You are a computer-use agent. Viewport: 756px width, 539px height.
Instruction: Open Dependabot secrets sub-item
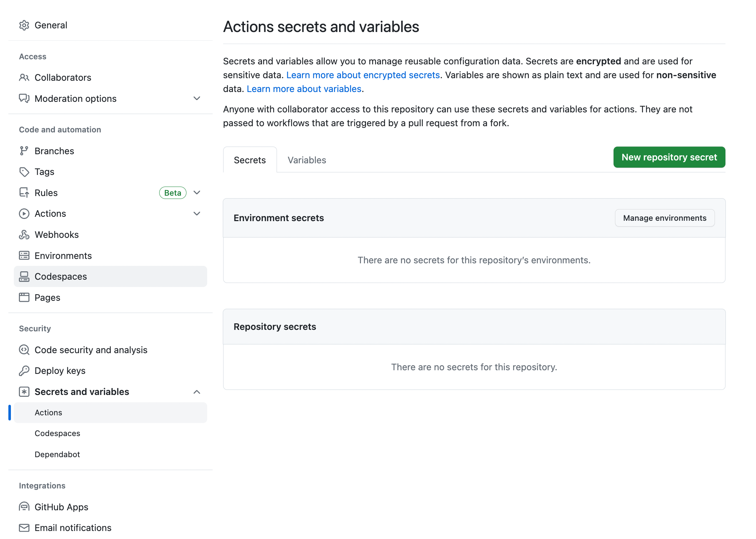57,454
